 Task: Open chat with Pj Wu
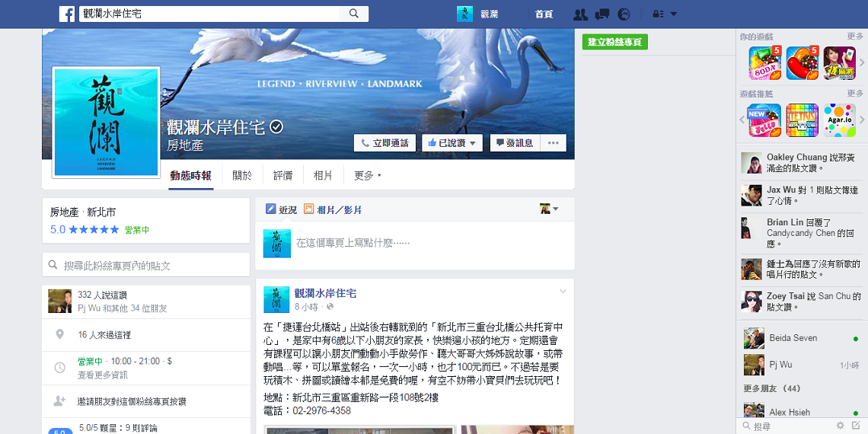coord(802,365)
